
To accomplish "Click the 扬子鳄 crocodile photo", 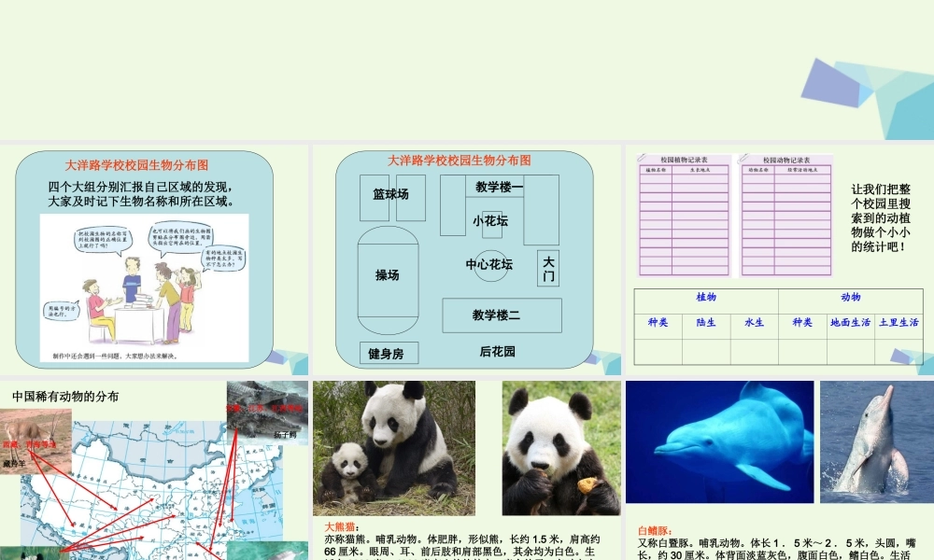I will (267, 413).
